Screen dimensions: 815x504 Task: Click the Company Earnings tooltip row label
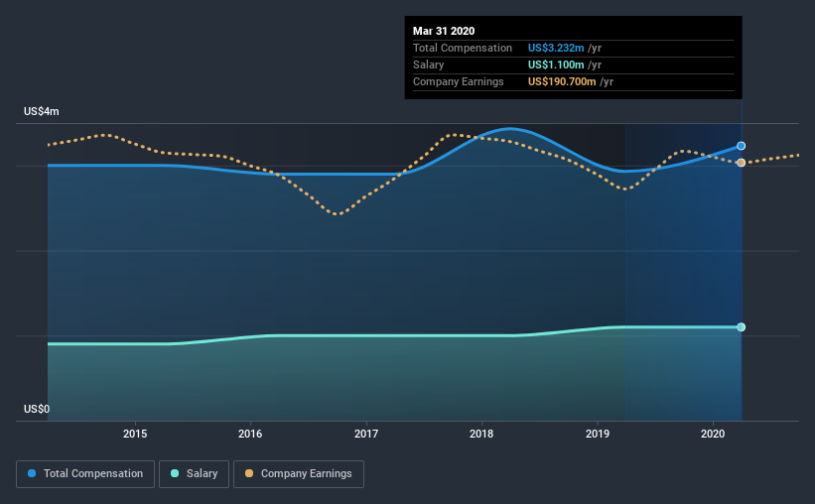[x=459, y=81]
